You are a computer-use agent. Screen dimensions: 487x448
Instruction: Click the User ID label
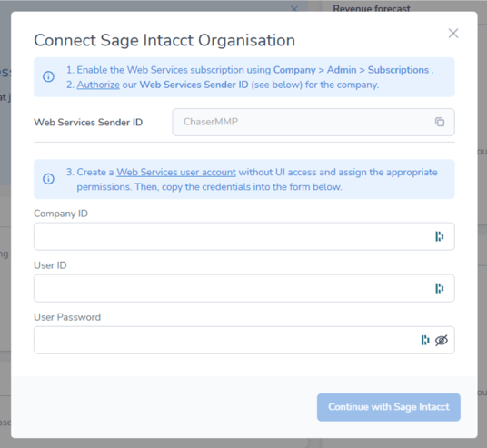tap(50, 265)
